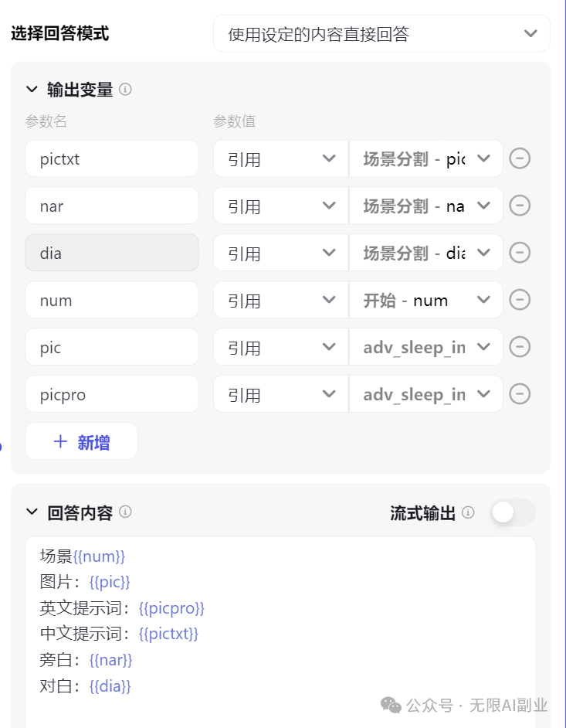Delete the pic variable row

pyautogui.click(x=520, y=347)
